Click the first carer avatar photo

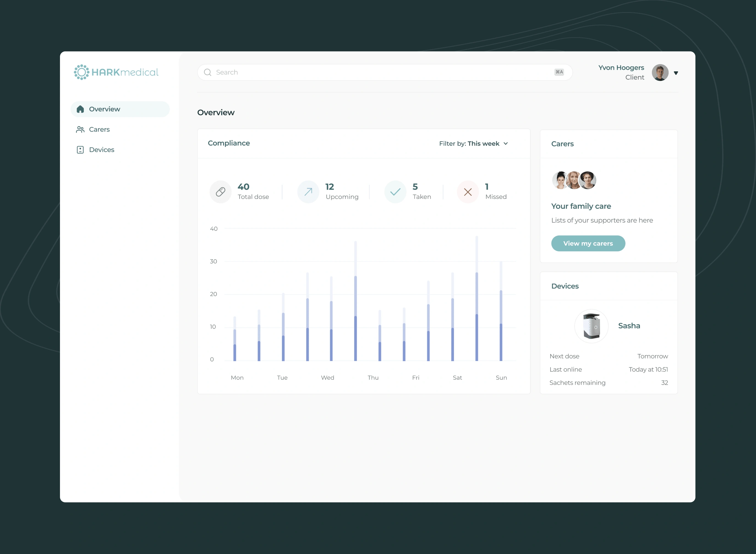[560, 180]
